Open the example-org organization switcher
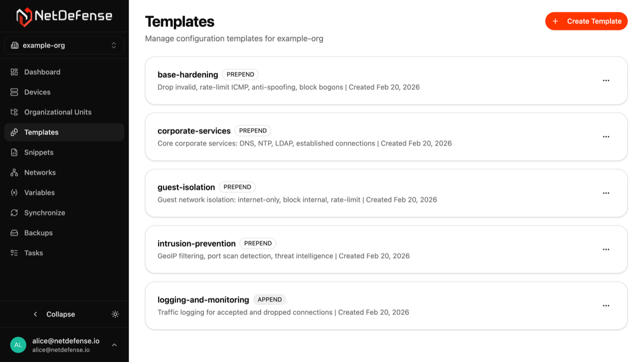Image resolution: width=644 pixels, height=362 pixels. pos(64,45)
